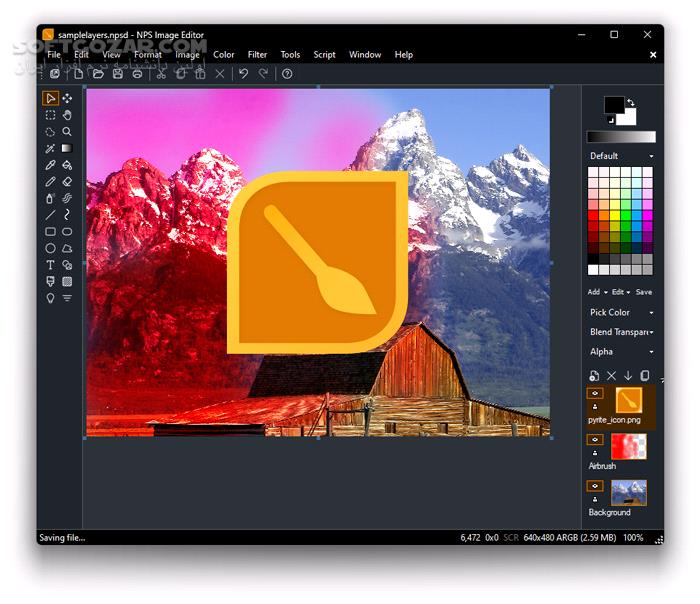Viewport: 700px width, 604px height.
Task: Click the Save file toolbar icon
Action: [x=118, y=74]
